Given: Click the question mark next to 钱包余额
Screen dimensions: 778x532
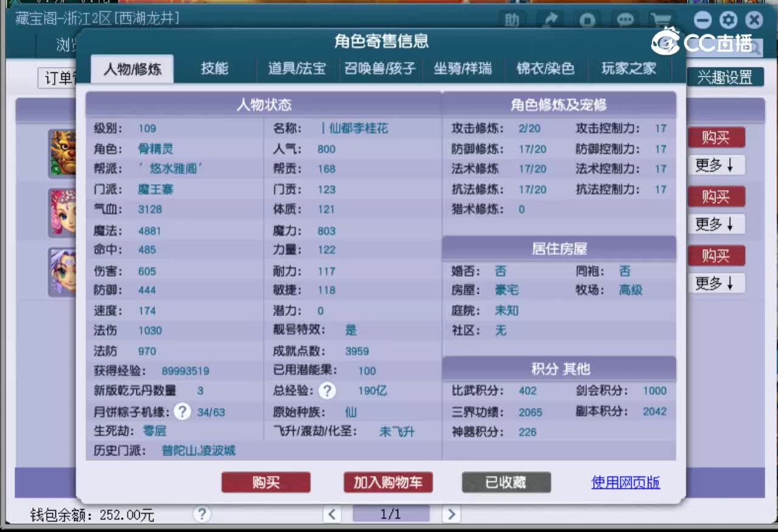Looking at the screenshot, I should pos(201,514).
